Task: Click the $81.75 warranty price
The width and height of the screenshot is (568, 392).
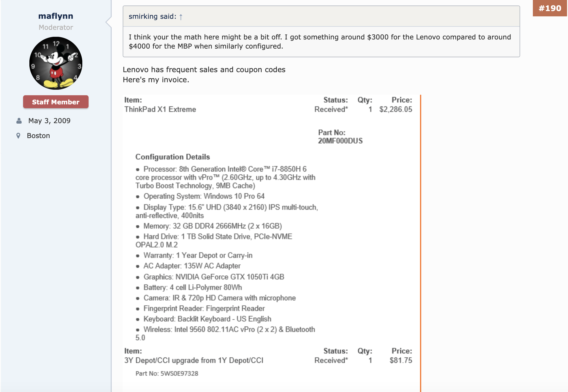Action: click(401, 360)
